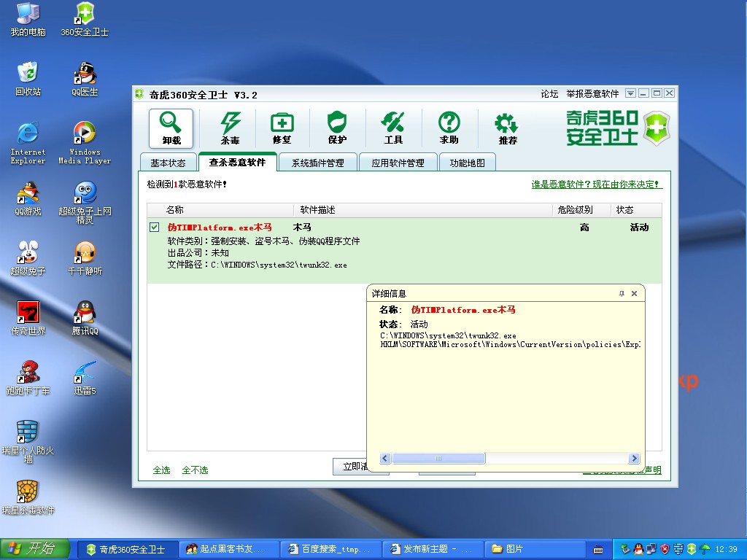
Task: Switch to 图片 folder taskbar window
Action: (x=535, y=549)
